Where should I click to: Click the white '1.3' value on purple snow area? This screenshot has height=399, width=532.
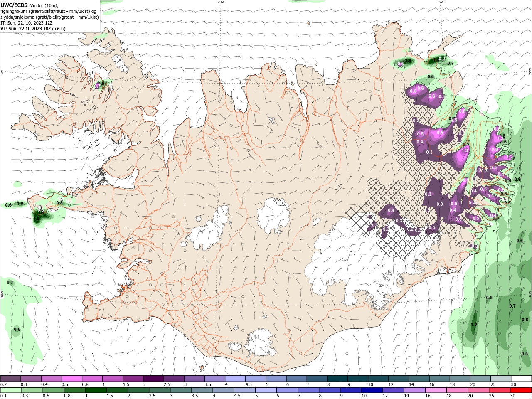click(x=465, y=150)
